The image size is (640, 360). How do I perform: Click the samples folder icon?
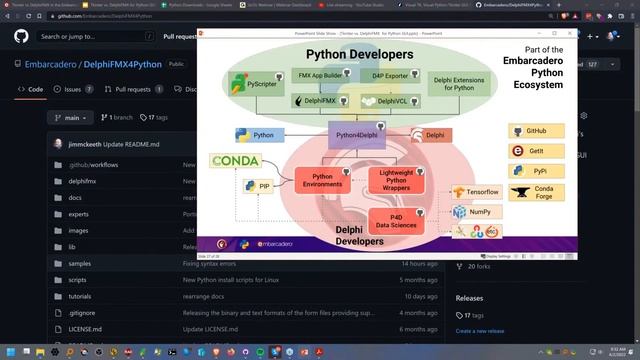point(58,264)
